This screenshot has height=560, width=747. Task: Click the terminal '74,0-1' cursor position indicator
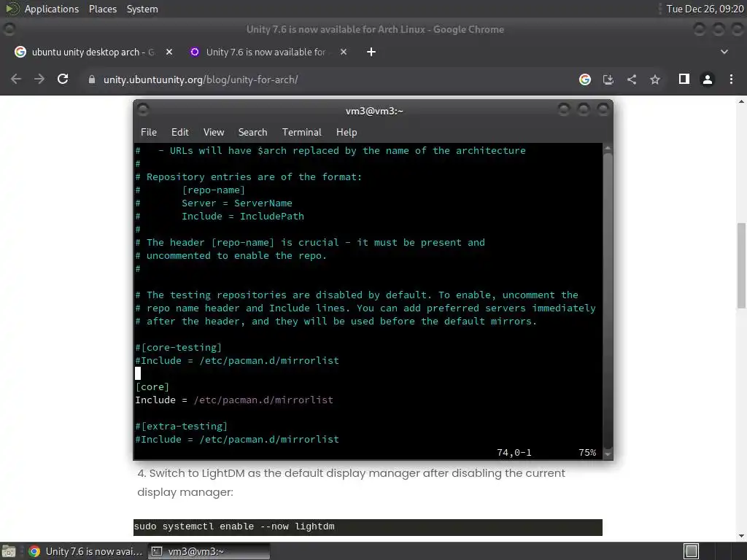pyautogui.click(x=514, y=452)
